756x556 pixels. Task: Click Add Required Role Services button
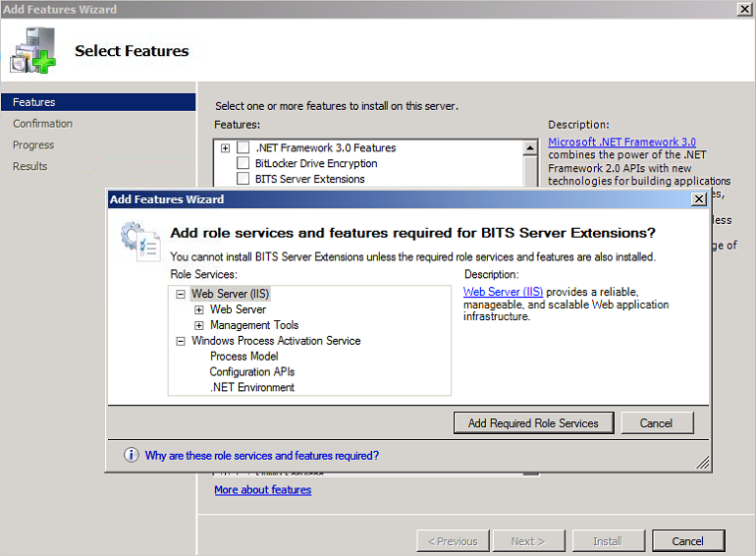coord(534,423)
